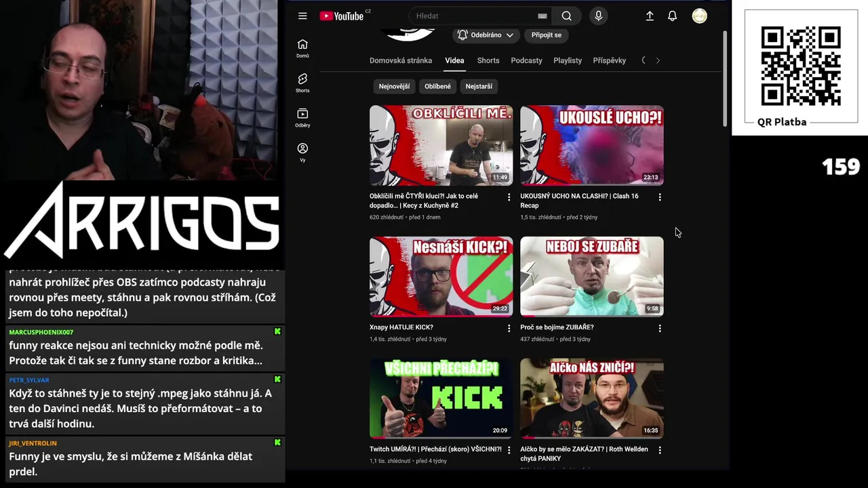868x488 pixels.
Task: Open title link Proč se bojíme ZUBAŘE?
Action: 557,327
